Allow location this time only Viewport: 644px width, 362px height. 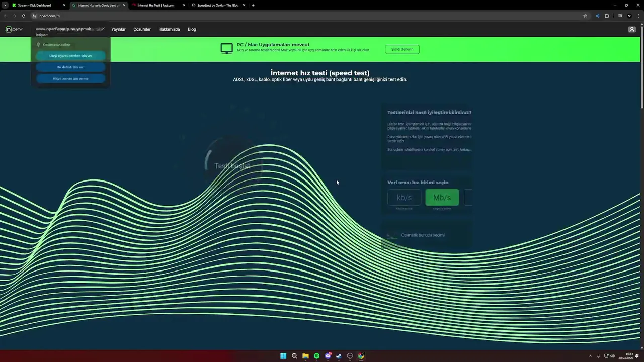[70, 67]
